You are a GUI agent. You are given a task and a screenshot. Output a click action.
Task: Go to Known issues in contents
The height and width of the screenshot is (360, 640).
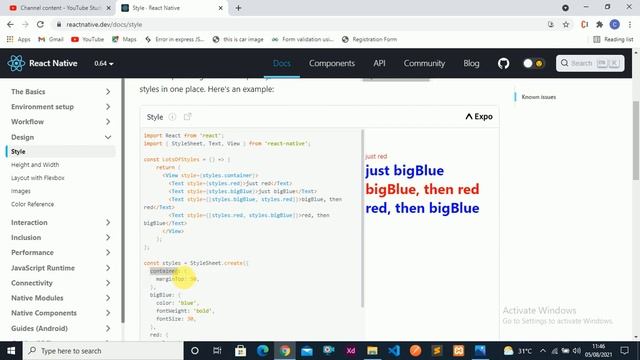(x=538, y=97)
